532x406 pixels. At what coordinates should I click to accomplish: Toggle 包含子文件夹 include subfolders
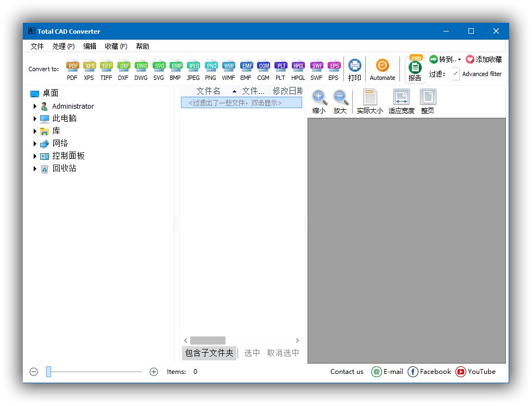209,353
